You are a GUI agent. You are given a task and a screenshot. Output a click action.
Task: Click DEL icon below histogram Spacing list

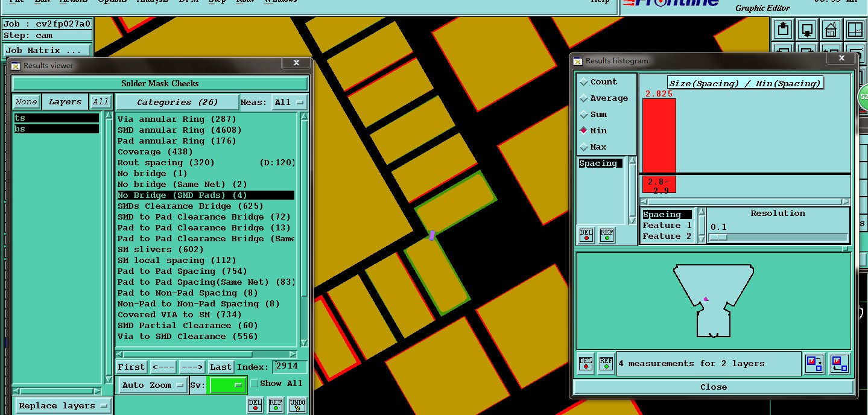tap(586, 235)
